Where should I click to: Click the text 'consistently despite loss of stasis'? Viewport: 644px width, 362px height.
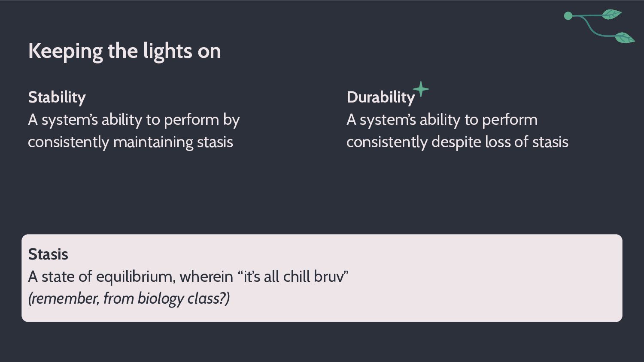coord(457,142)
